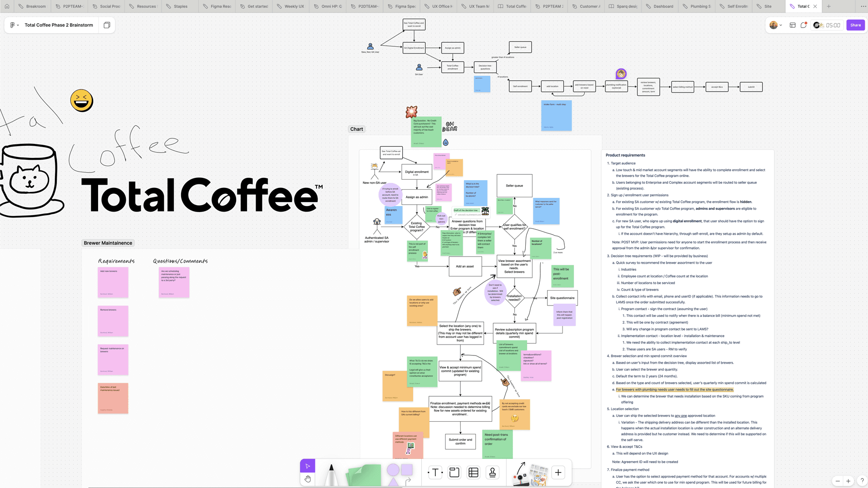Select the submit box in top flowchart

click(x=751, y=87)
